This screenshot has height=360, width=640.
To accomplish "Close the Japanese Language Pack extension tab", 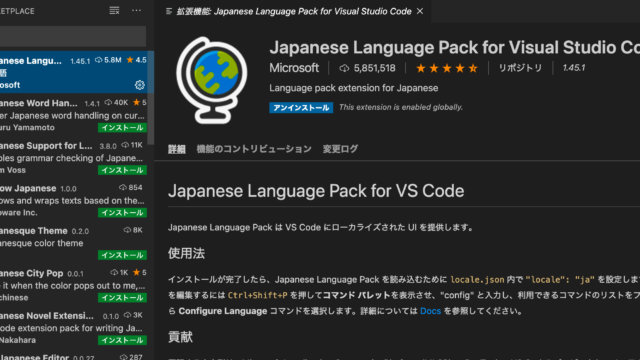I will coord(420,11).
